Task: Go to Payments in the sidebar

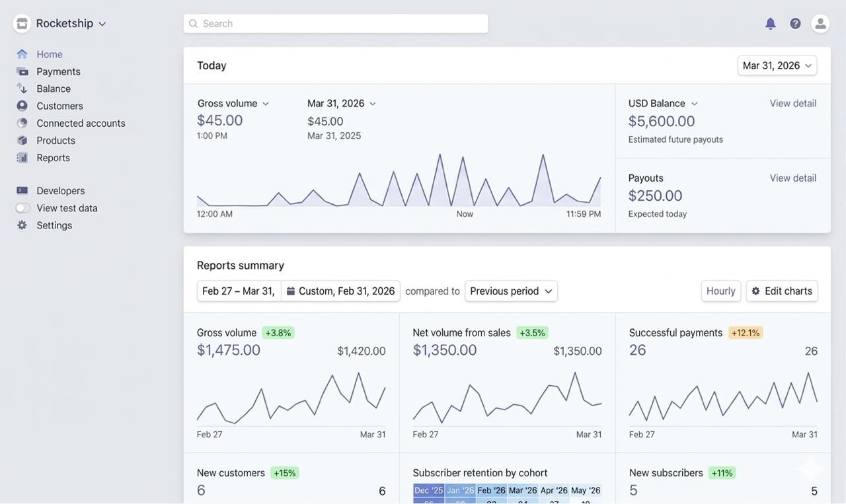Action: click(58, 71)
